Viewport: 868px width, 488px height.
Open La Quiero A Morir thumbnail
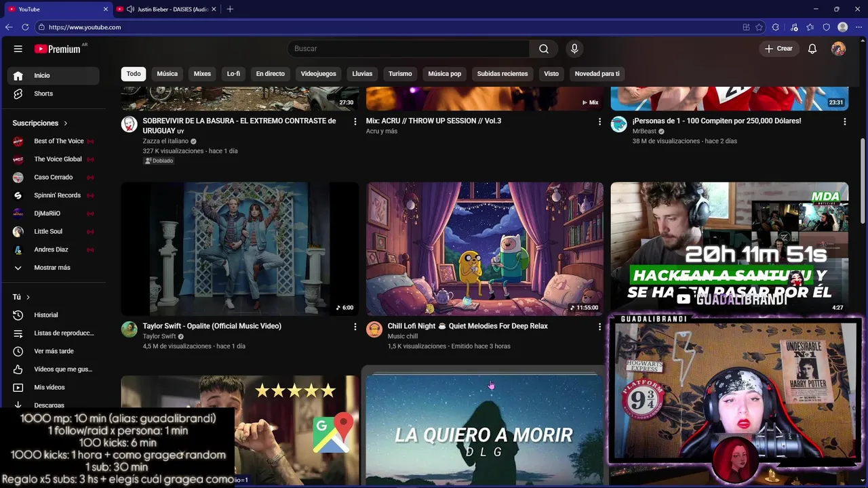pyautogui.click(x=484, y=430)
